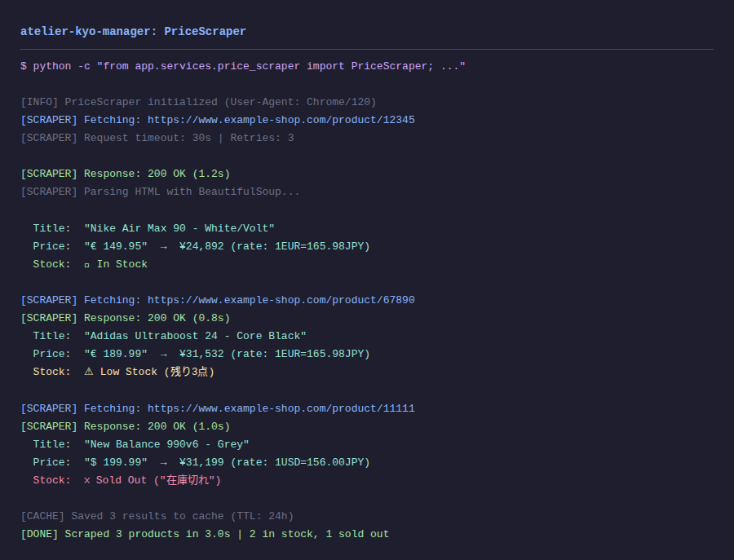Select the Nike Air Max 90 title text
Screen dimensions: 734x560
(x=179, y=229)
